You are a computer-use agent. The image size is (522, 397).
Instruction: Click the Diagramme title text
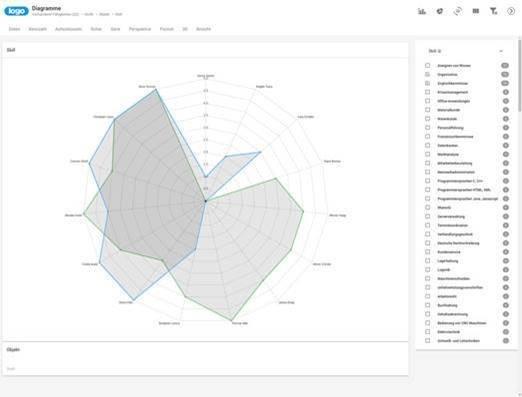pyautogui.click(x=46, y=8)
